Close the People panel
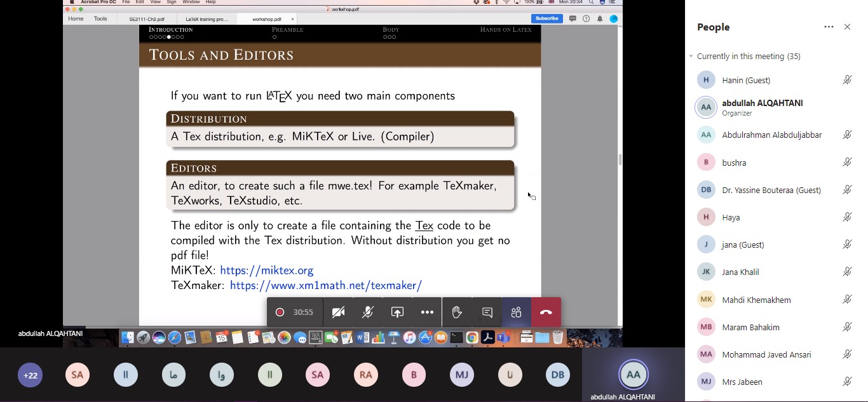The image size is (868, 402). [x=847, y=27]
